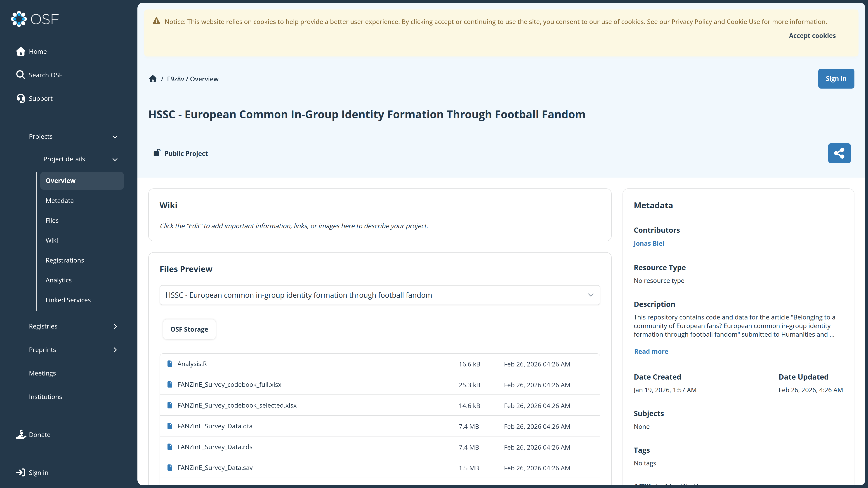This screenshot has width=868, height=488.
Task: Click the Analysis.R file icon
Action: tap(170, 364)
